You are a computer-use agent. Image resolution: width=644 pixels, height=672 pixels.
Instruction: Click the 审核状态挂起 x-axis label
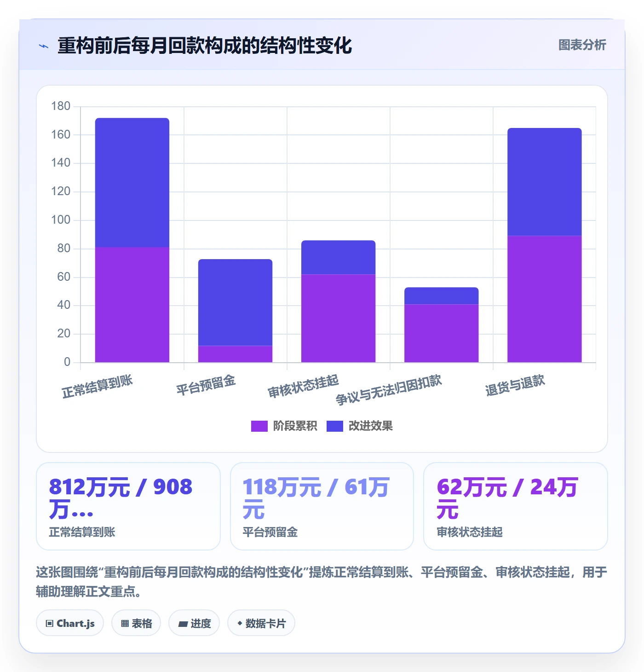(304, 387)
